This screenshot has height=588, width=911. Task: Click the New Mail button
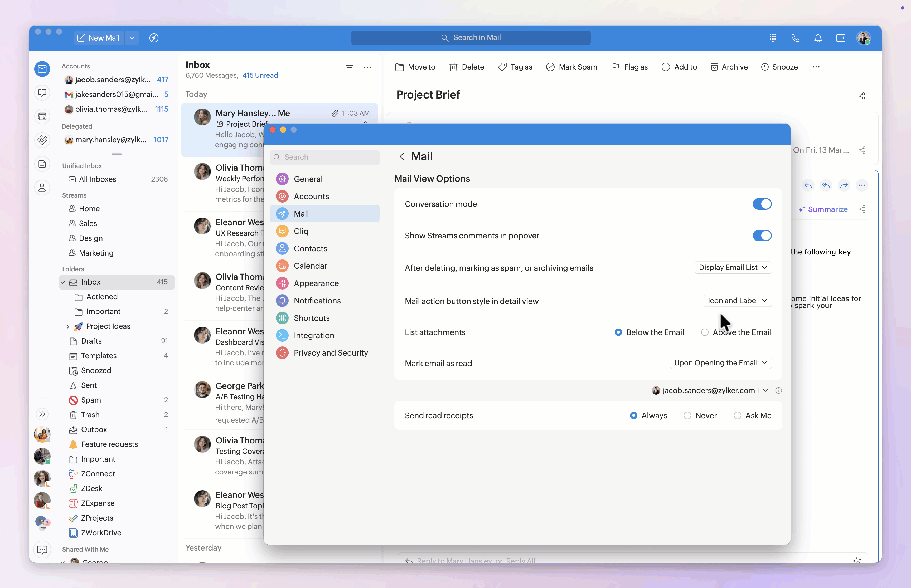(x=99, y=38)
